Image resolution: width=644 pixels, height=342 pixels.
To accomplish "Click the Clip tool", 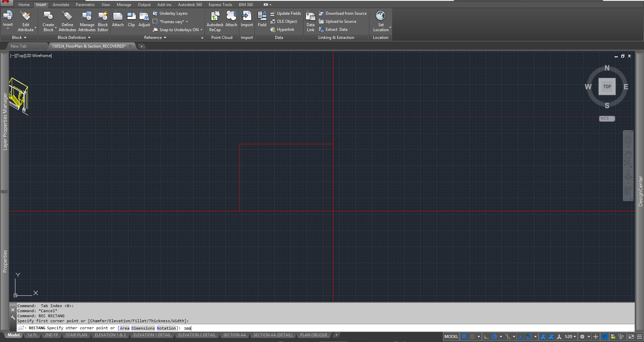I will pos(131,18).
